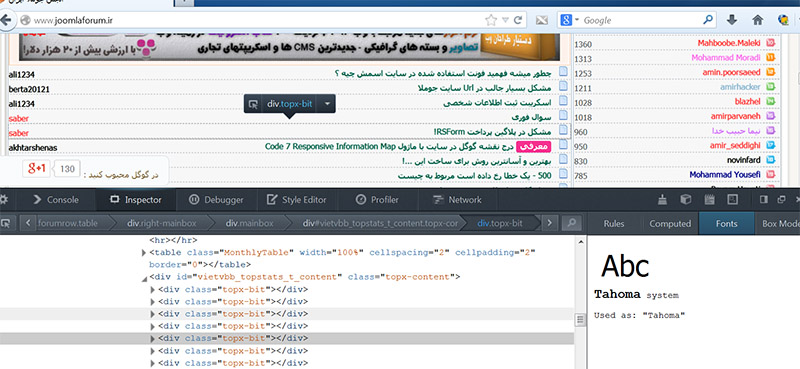
Task: Move breadcrumbs left with the arrow
Action: 28,223
